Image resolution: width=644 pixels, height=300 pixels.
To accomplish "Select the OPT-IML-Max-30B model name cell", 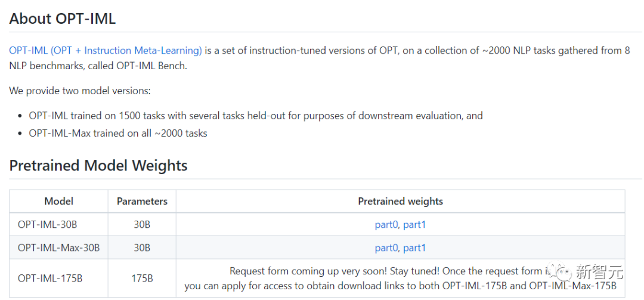I will coord(58,248).
